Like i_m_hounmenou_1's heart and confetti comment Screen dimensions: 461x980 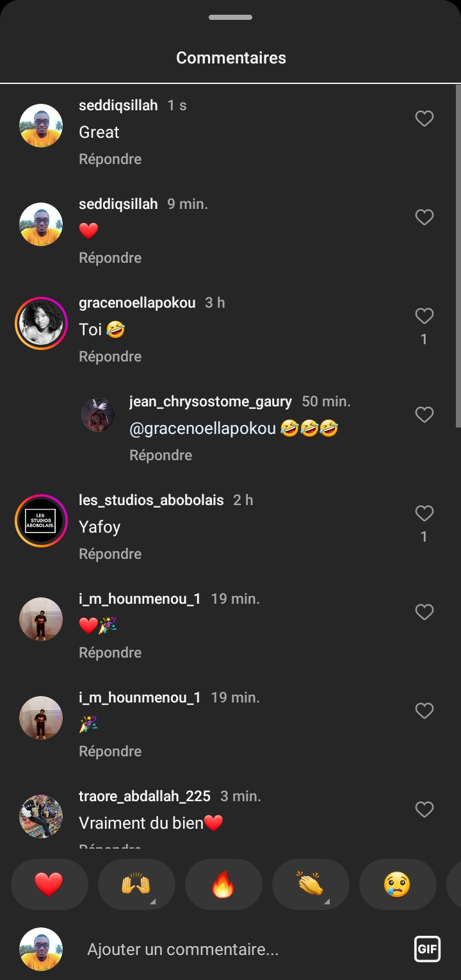425,612
